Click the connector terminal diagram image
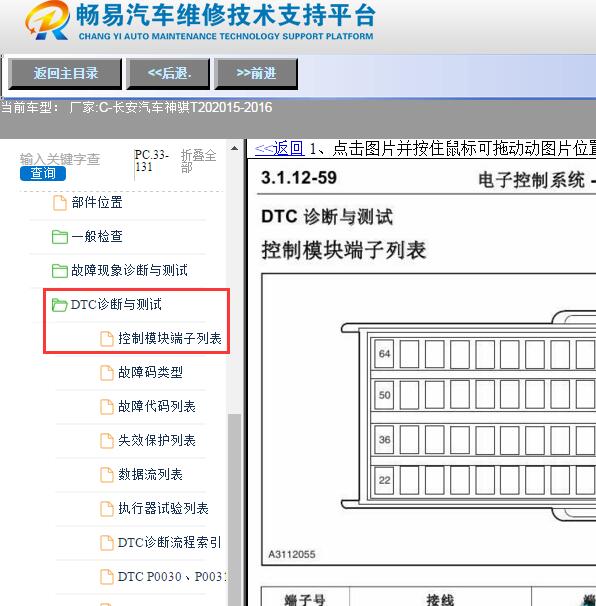596x606 pixels. point(429,420)
